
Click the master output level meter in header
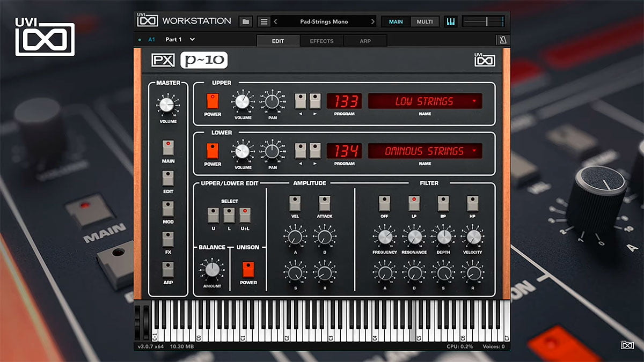click(484, 21)
